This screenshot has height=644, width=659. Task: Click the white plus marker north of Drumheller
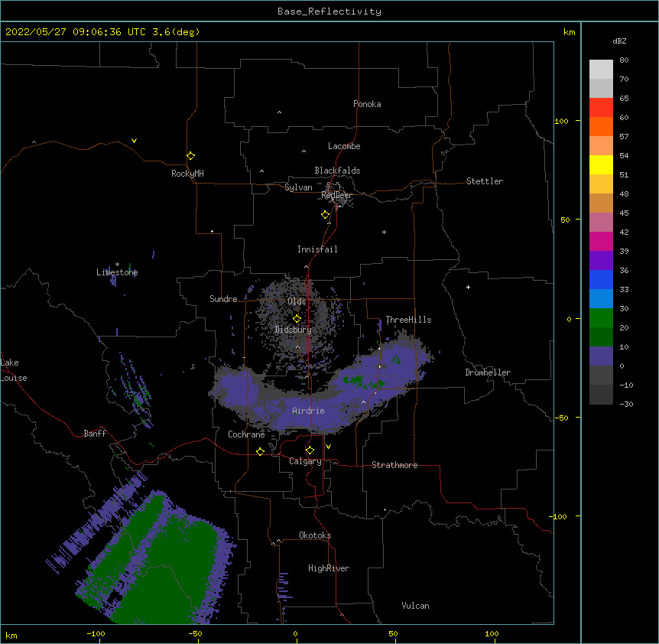click(468, 287)
